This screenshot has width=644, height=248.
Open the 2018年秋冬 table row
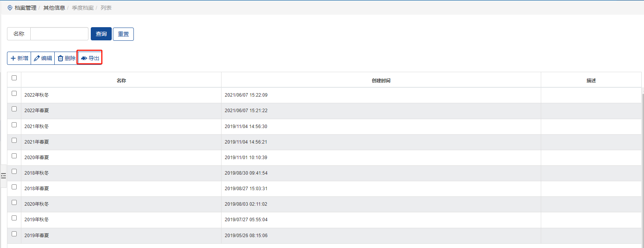[37, 173]
